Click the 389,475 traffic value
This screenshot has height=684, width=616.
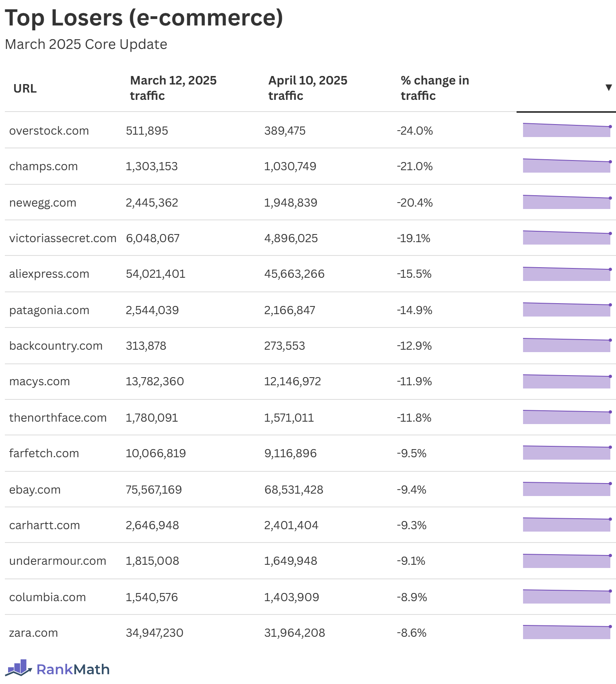(x=285, y=131)
